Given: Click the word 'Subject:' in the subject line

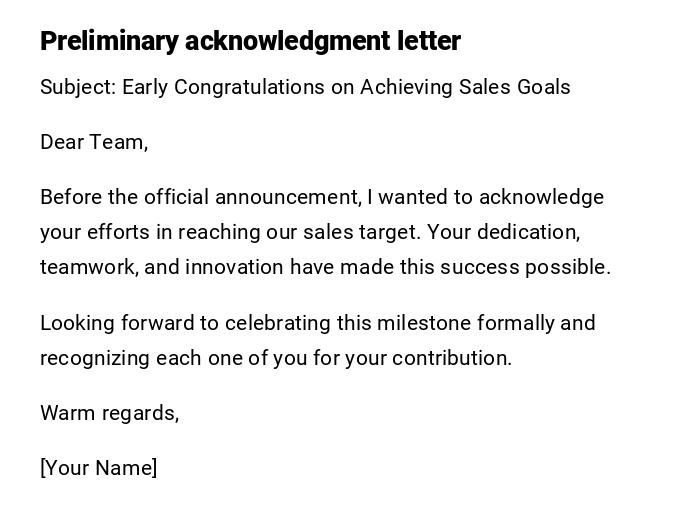Looking at the screenshot, I should click(x=78, y=87).
